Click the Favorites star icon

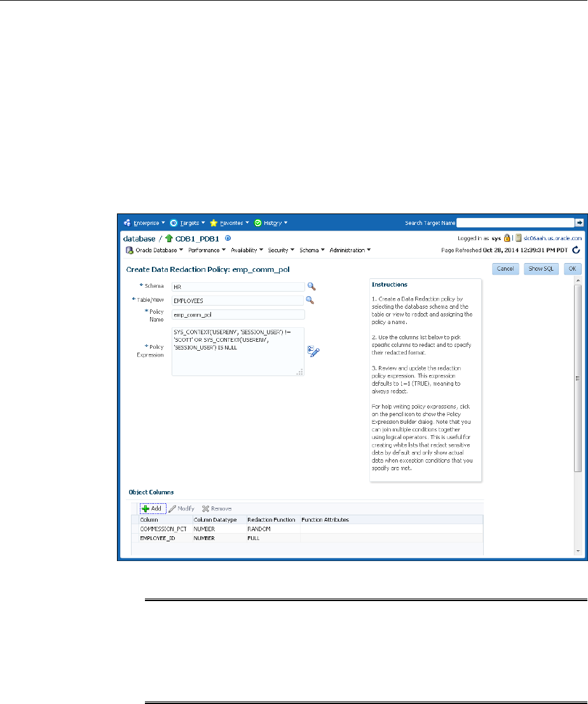214,222
